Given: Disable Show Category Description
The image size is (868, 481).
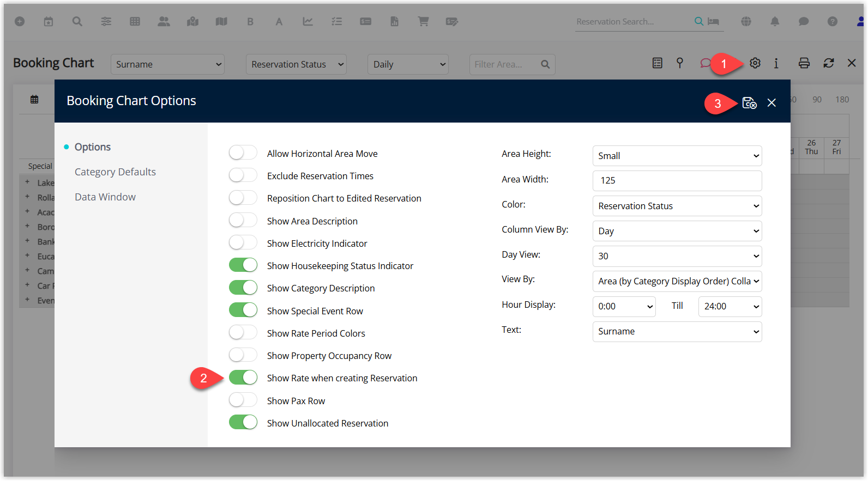Looking at the screenshot, I should (x=243, y=287).
